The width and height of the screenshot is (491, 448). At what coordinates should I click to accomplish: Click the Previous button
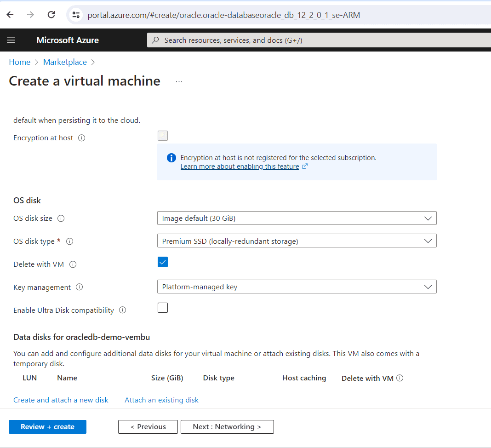click(148, 427)
